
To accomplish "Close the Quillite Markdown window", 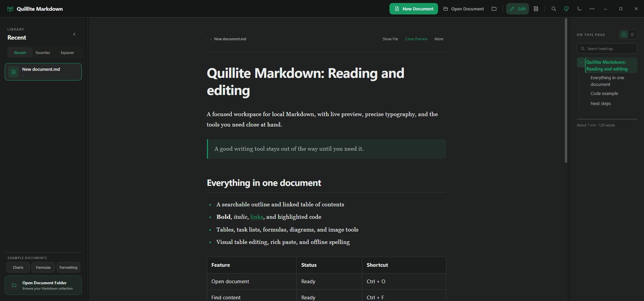I will tap(636, 9).
